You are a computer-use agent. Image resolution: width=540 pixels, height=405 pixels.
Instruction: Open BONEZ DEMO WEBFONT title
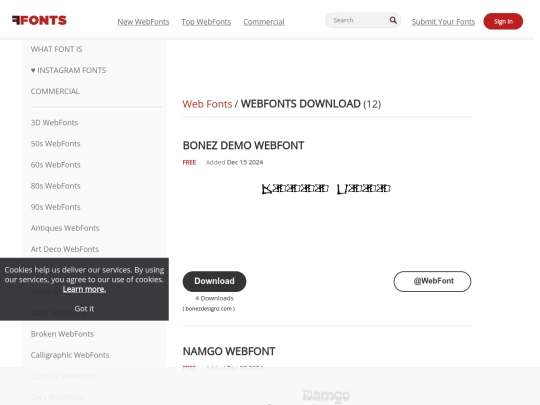(243, 145)
